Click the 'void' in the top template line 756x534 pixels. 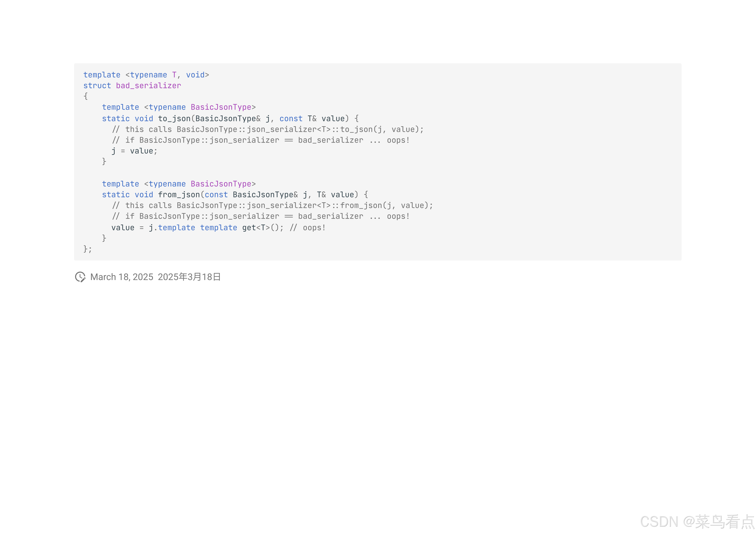(195, 75)
